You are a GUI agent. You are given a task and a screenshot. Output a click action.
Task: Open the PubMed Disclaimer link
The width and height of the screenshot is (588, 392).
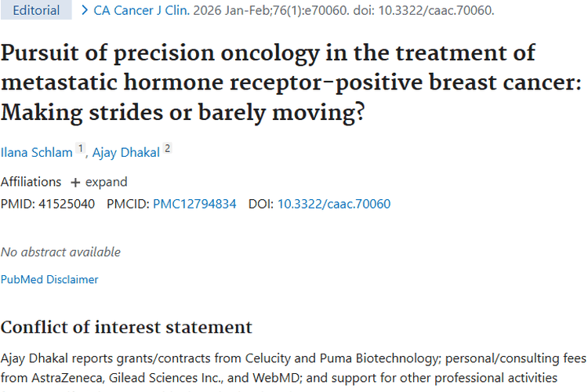[49, 279]
